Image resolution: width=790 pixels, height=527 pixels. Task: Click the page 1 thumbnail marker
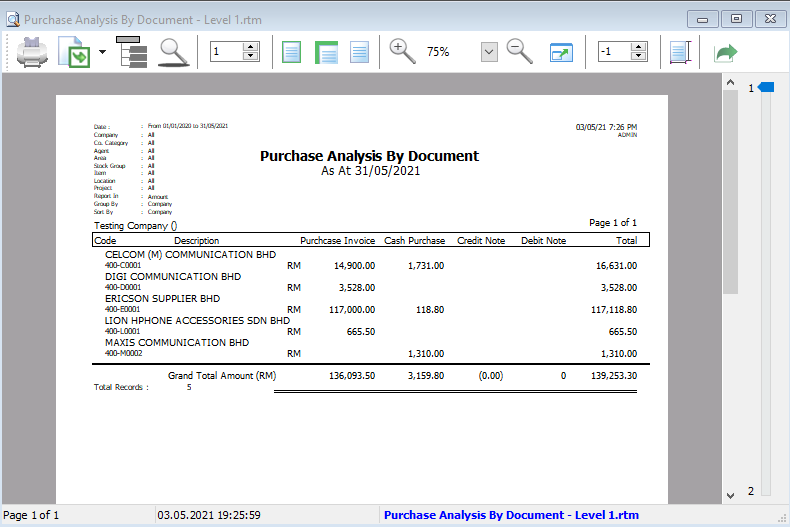pos(765,89)
